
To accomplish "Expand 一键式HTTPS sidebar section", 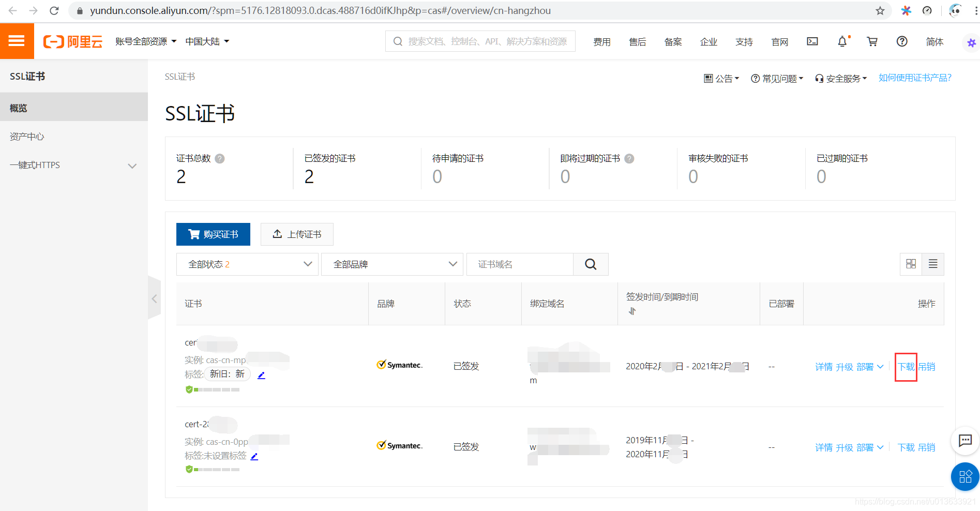I will pos(73,165).
